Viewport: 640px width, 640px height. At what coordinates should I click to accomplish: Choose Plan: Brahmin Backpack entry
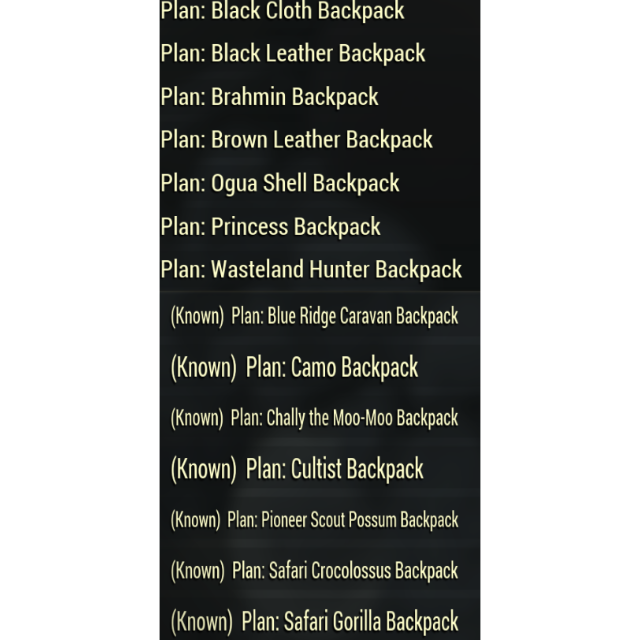[x=270, y=97]
